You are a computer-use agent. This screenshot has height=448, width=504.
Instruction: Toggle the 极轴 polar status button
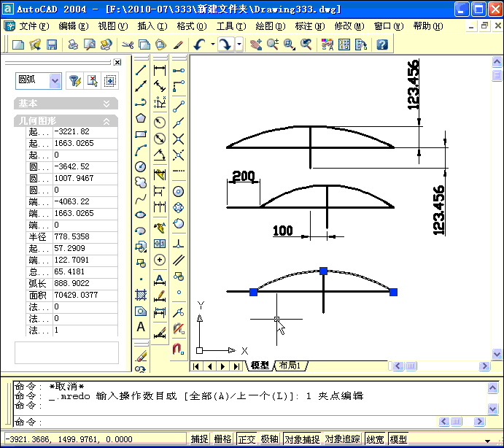[269, 439]
